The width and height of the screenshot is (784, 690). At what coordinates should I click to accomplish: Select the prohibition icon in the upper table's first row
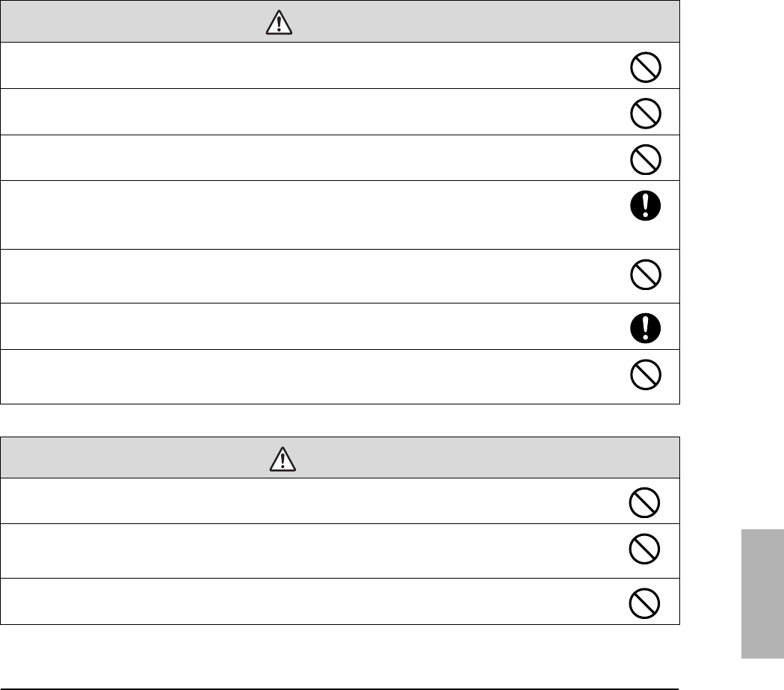644,70
